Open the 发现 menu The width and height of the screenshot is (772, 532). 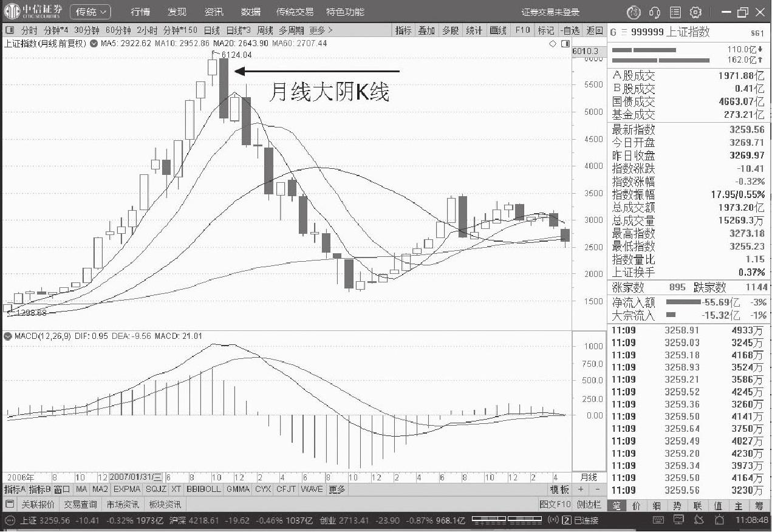click(x=177, y=12)
